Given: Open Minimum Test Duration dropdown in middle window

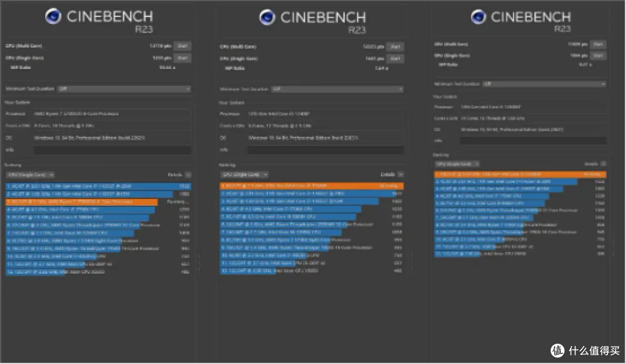Looking at the screenshot, I should [337, 89].
